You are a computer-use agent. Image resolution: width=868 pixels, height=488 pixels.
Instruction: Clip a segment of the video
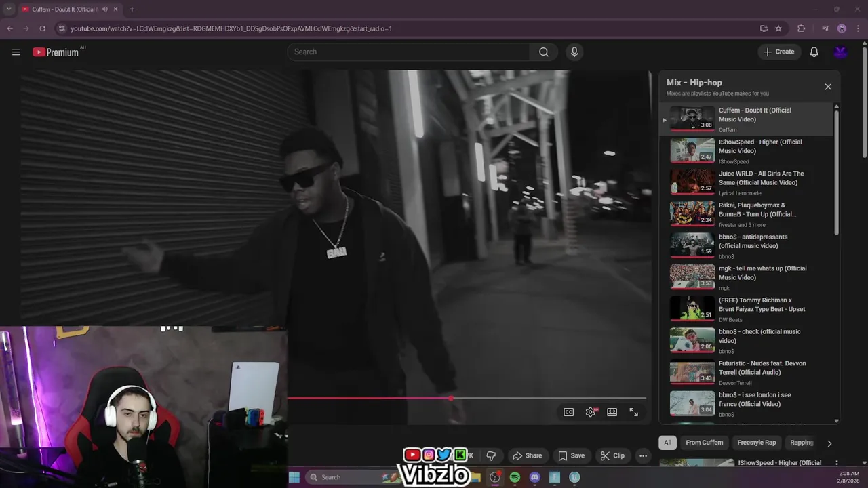pos(612,455)
